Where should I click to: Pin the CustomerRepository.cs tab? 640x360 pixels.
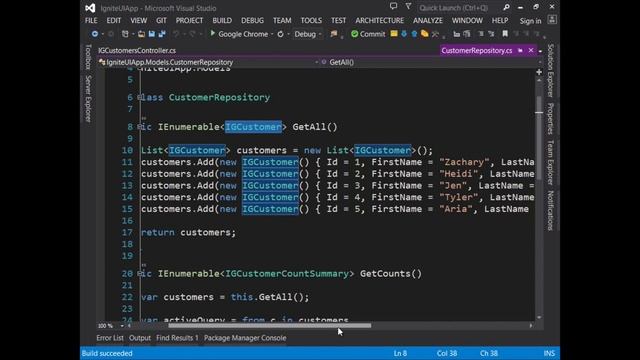520,51
